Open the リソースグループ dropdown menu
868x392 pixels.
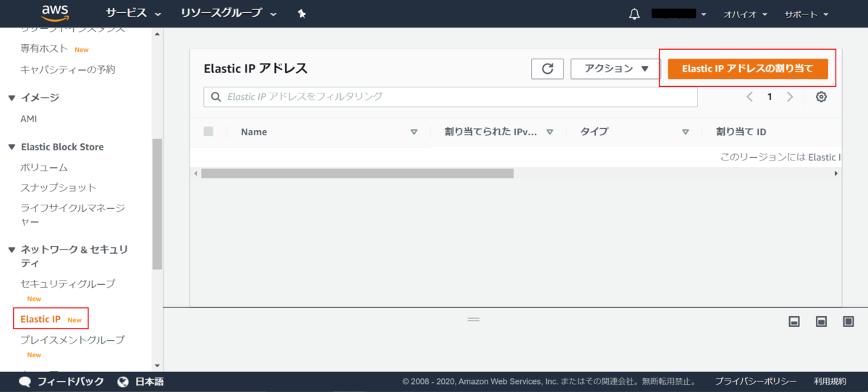229,14
